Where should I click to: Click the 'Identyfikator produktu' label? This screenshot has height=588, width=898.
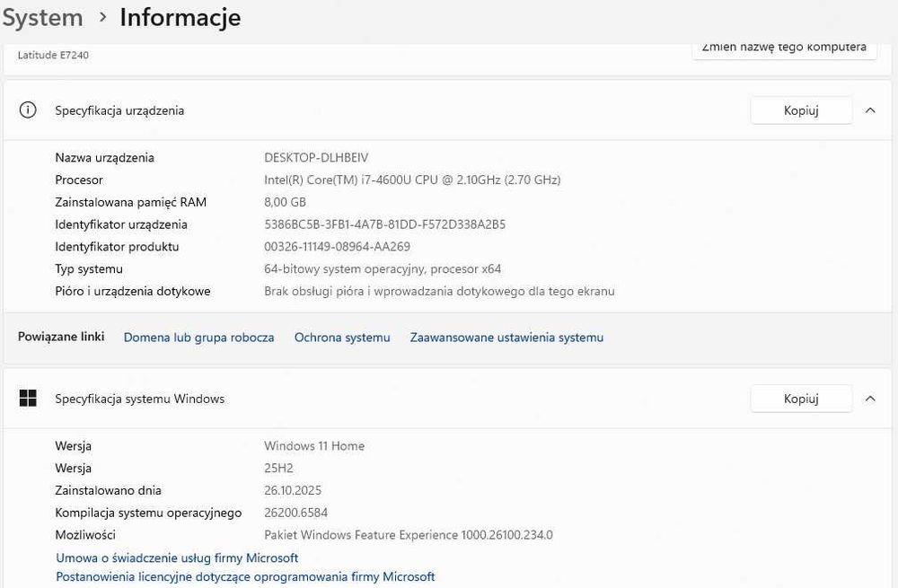coord(117,247)
